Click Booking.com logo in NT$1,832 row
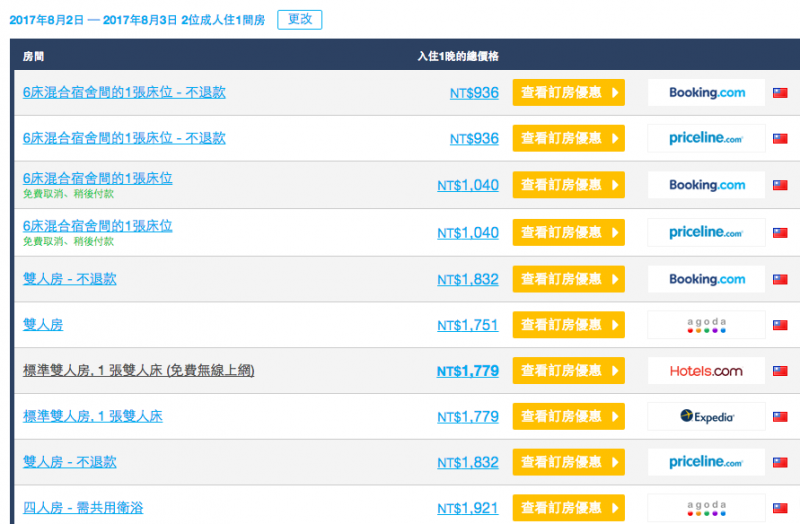 (707, 279)
